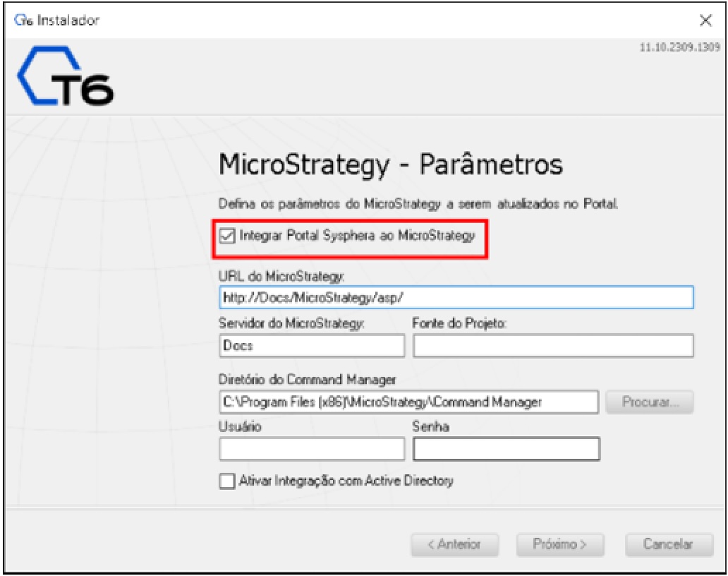
Task: Click the Procurar... browse button
Action: 650,402
